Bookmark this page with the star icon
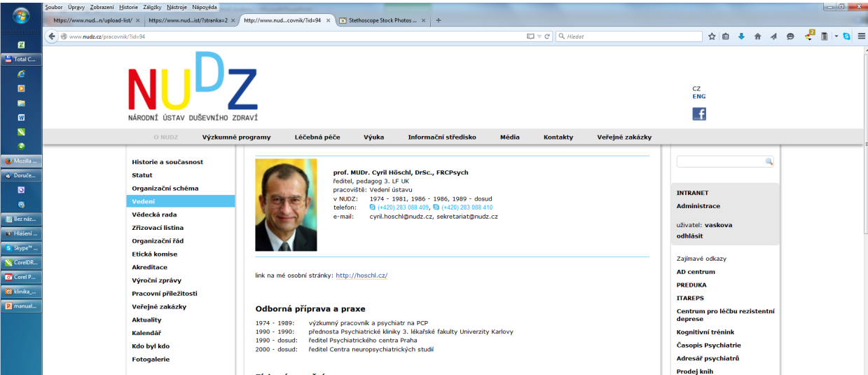Image resolution: width=868 pixels, height=375 pixels. [x=711, y=36]
